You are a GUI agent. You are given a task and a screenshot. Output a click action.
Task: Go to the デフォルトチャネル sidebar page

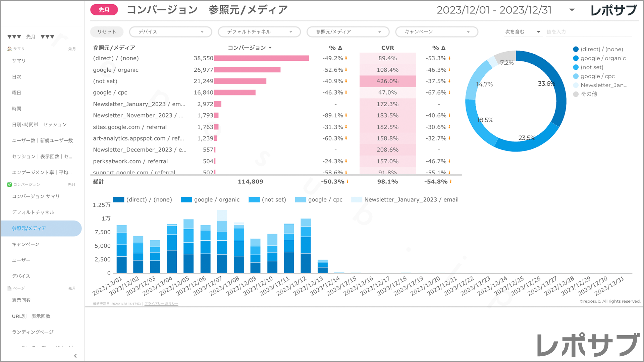[x=33, y=213]
